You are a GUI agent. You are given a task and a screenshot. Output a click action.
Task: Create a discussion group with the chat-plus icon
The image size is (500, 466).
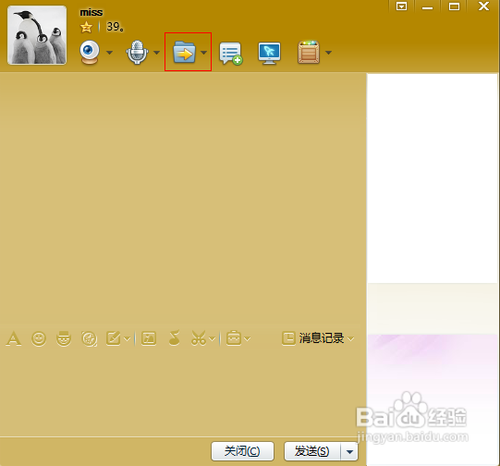coord(231,53)
